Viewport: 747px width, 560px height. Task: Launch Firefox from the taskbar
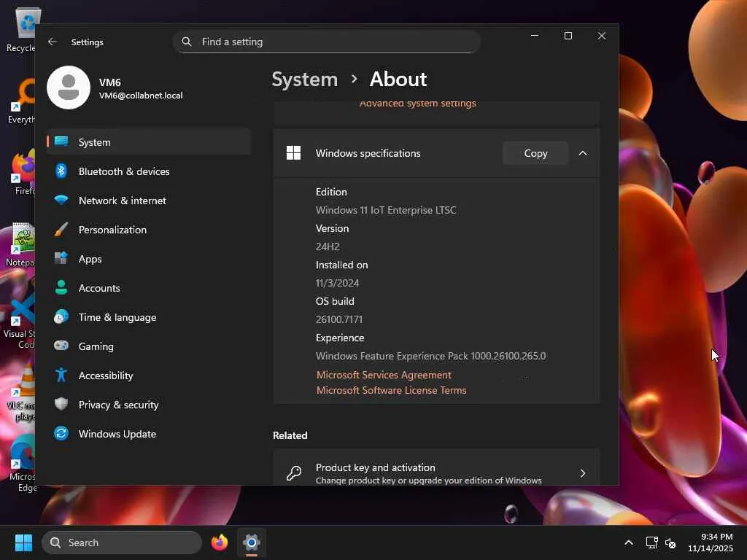(219, 542)
